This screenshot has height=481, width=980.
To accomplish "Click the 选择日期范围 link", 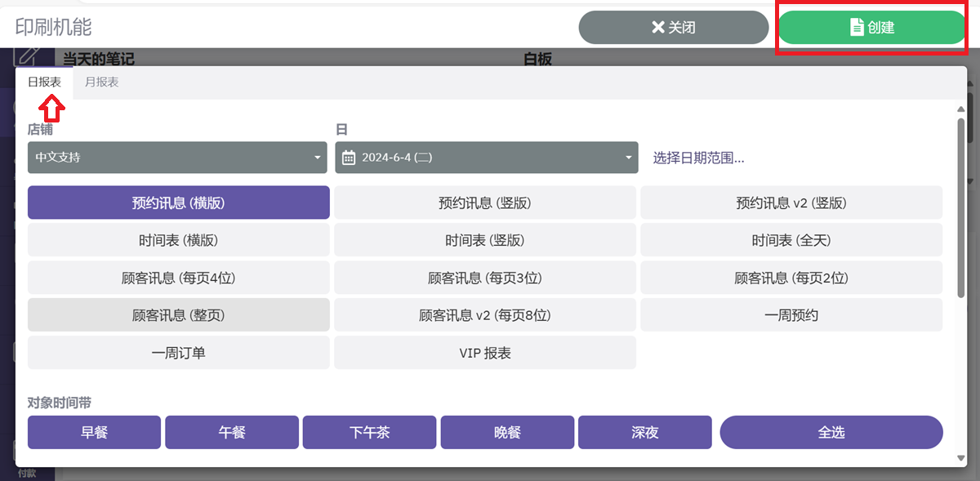I will [x=699, y=158].
